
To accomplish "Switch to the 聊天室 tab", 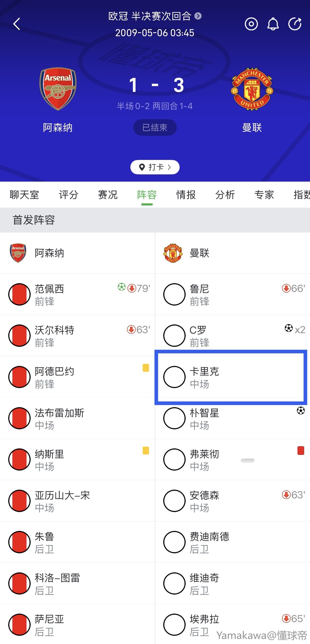I will tap(24, 195).
